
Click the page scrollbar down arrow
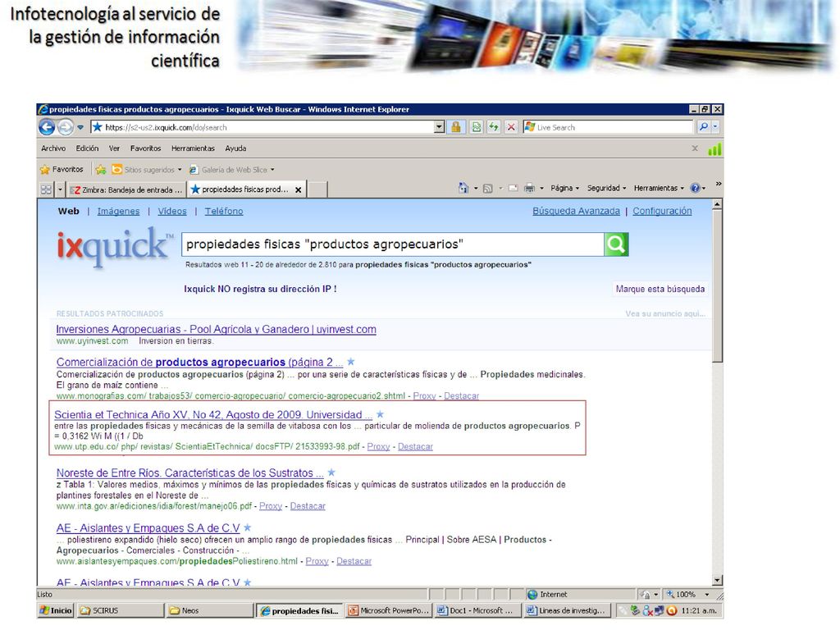coord(717,580)
